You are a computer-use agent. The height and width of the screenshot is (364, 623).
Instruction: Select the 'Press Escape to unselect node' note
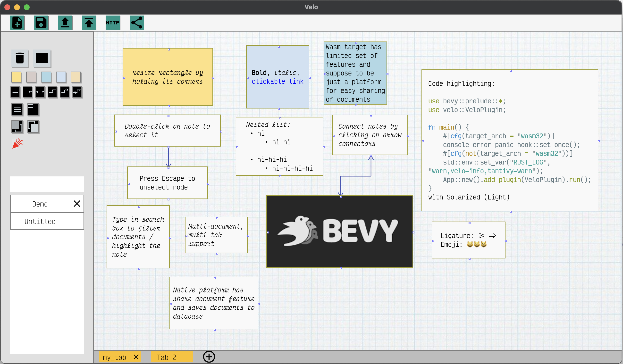click(x=167, y=183)
